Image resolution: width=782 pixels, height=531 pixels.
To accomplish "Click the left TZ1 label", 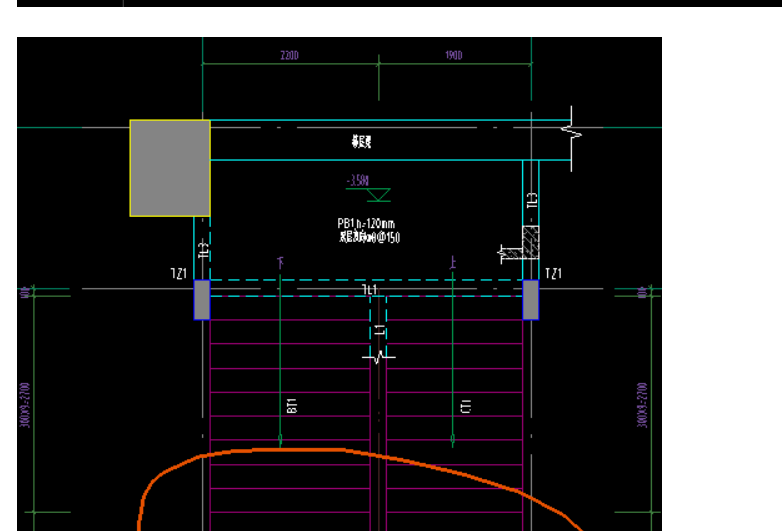I will [x=179, y=273].
